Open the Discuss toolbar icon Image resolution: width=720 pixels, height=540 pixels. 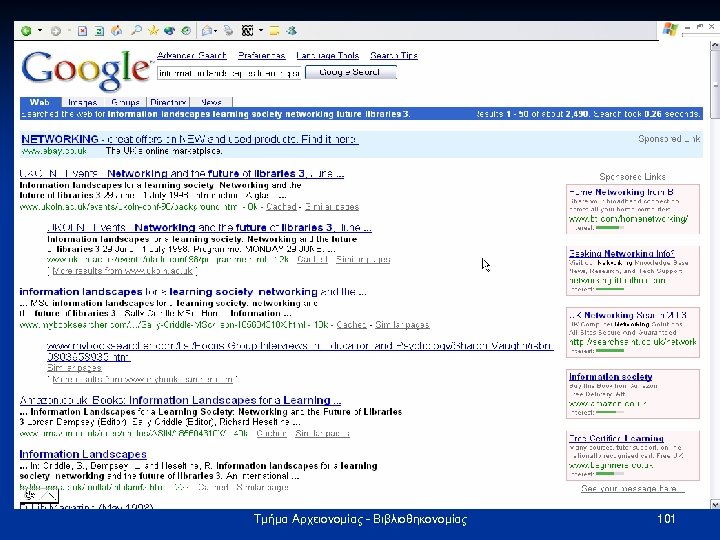click(x=274, y=31)
